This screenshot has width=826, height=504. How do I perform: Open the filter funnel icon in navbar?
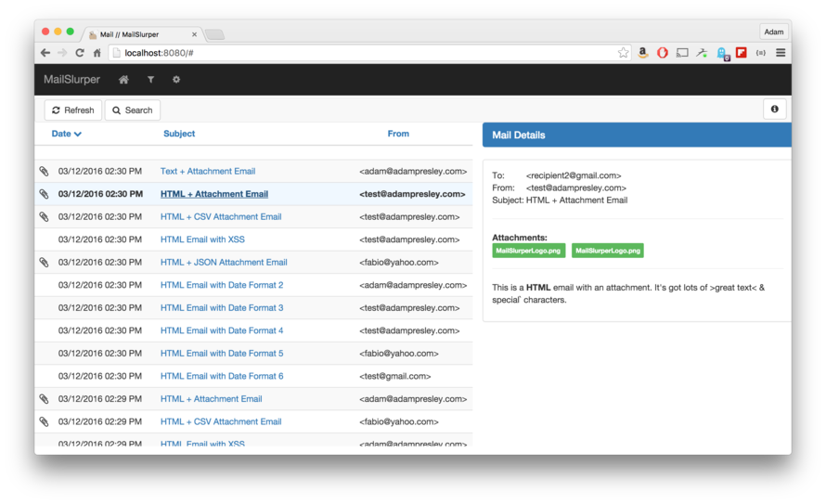click(x=150, y=80)
